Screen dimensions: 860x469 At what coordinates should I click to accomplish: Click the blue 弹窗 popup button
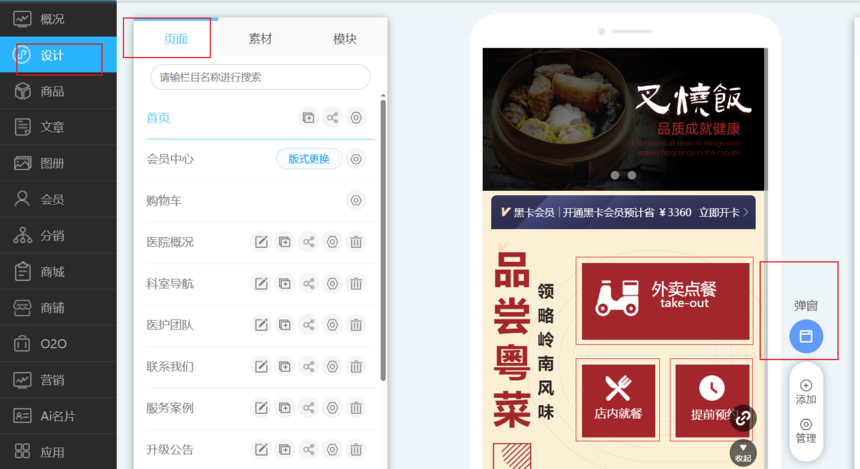click(x=806, y=336)
